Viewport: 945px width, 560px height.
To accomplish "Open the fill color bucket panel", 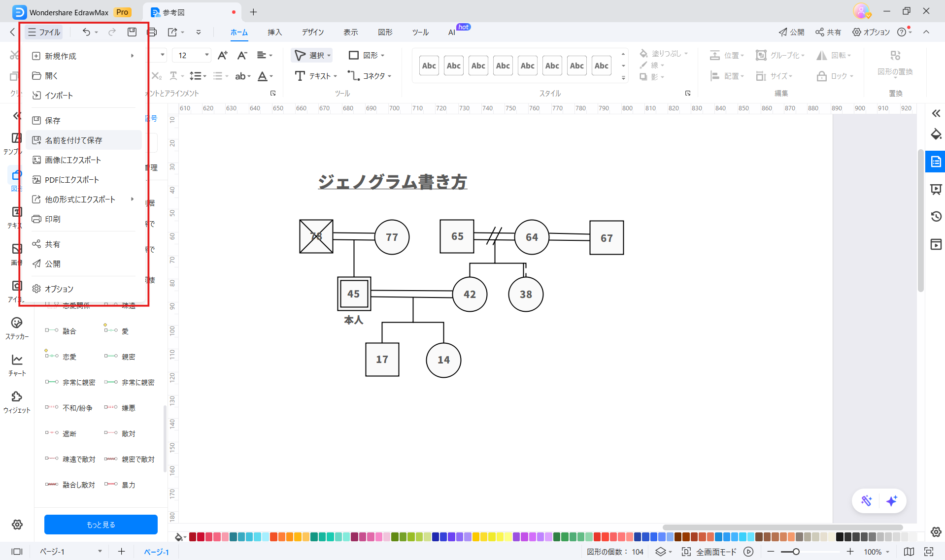I will point(936,134).
